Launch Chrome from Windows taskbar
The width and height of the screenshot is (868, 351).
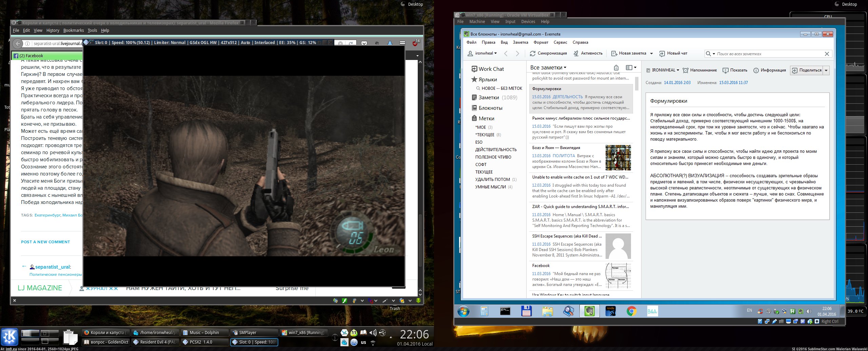[x=631, y=311]
